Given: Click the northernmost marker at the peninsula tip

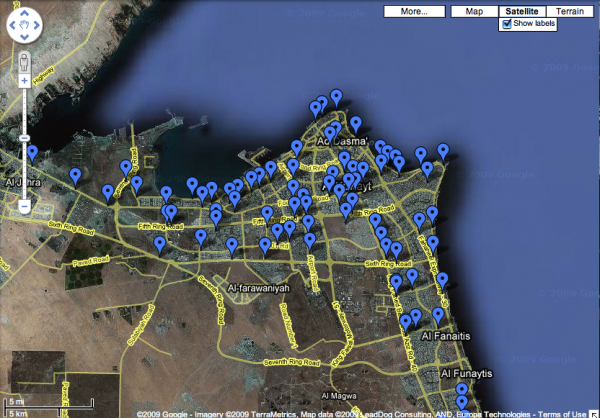Looking at the screenshot, I should tap(336, 98).
